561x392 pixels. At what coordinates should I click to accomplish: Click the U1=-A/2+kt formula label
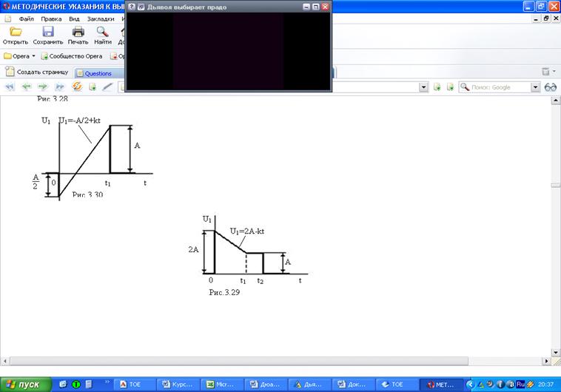79,121
